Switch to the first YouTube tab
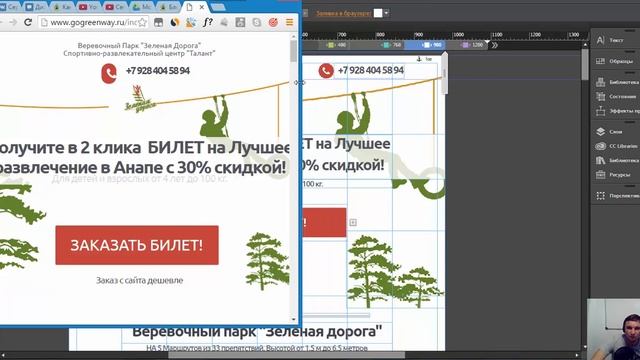Image resolution: width=640 pixels, height=360 pixels. (88, 7)
